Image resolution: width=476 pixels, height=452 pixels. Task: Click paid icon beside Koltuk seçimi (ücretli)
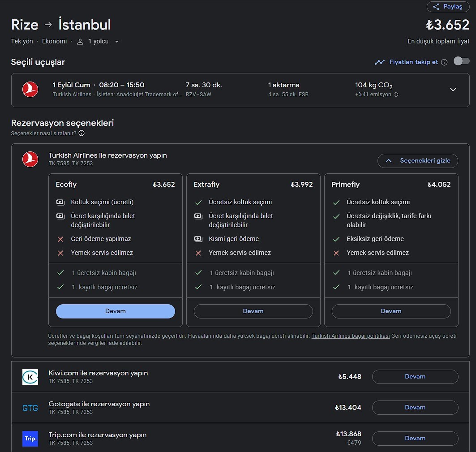click(60, 202)
